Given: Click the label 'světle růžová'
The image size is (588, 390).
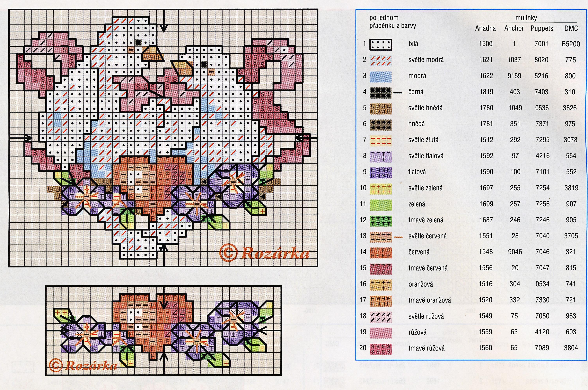Looking at the screenshot, I should [x=426, y=316].
